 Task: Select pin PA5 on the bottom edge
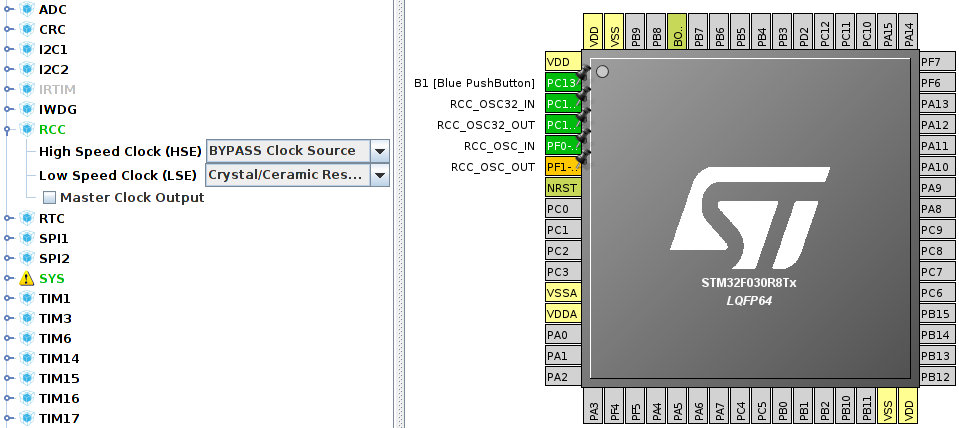tap(678, 406)
